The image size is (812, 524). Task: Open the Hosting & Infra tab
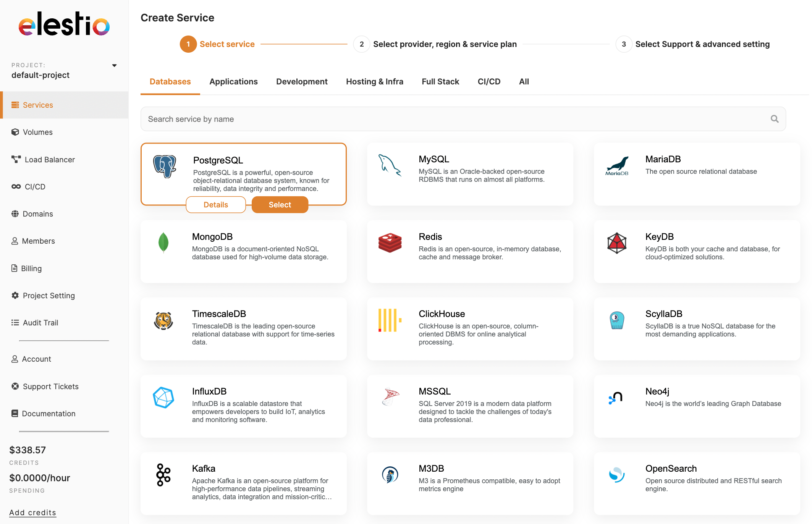pos(374,82)
